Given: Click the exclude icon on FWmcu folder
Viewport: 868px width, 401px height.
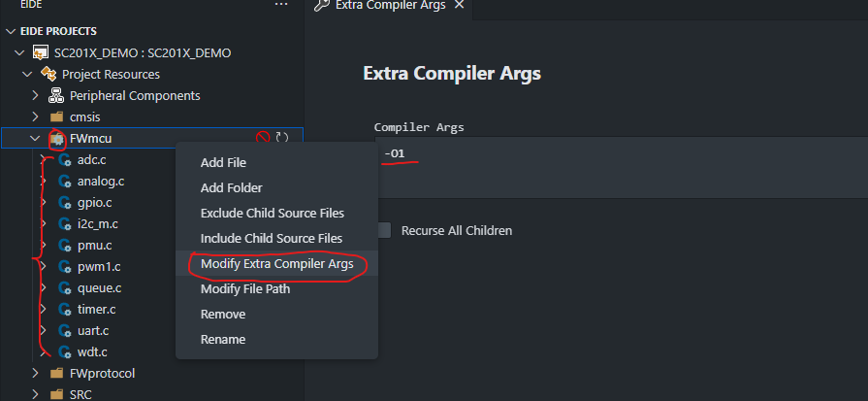Looking at the screenshot, I should point(263,138).
